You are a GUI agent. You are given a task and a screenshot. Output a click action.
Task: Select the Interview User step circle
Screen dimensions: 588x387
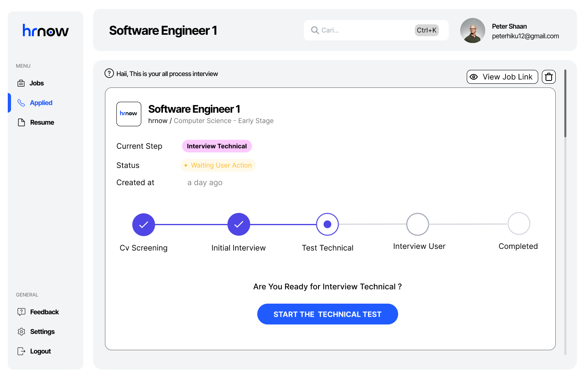click(418, 224)
